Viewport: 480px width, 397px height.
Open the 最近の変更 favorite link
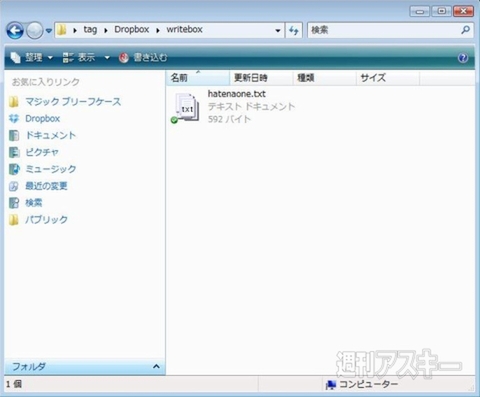click(x=46, y=186)
